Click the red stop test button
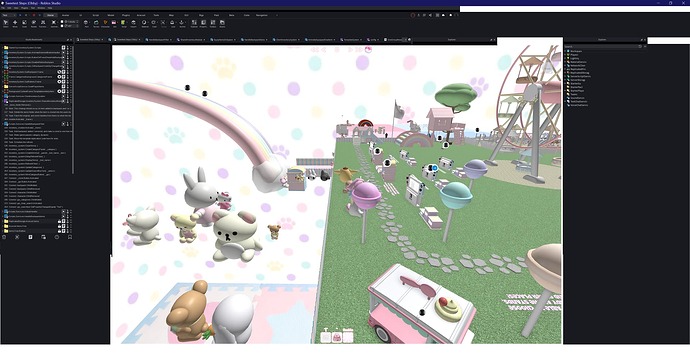690x362 pixels. point(34,15)
